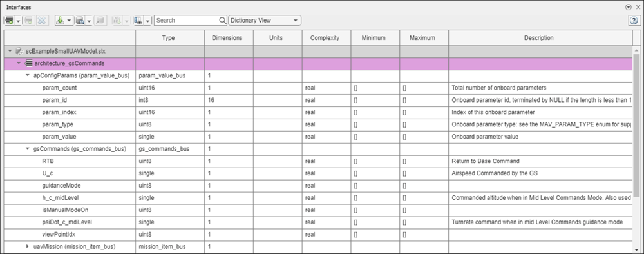Image resolution: width=644 pixels, height=254 pixels.
Task: Select the scExampleSmallUAVModel.slx row
Action: click(x=318, y=52)
